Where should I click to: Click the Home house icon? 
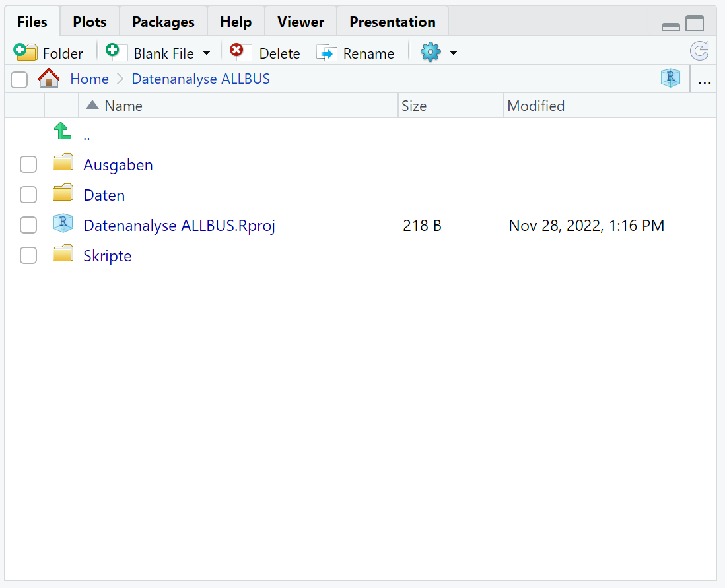[49, 79]
